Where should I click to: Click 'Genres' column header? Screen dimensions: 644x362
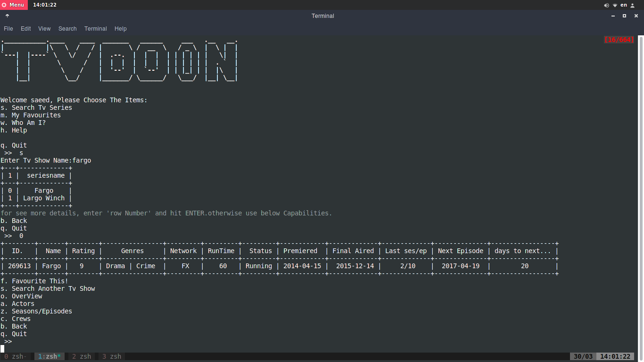point(132,251)
